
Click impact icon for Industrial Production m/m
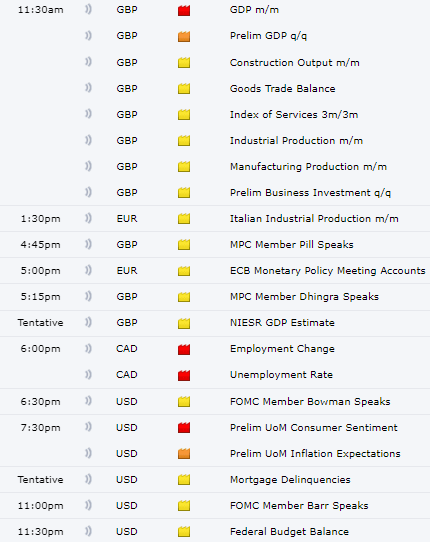pos(184,141)
